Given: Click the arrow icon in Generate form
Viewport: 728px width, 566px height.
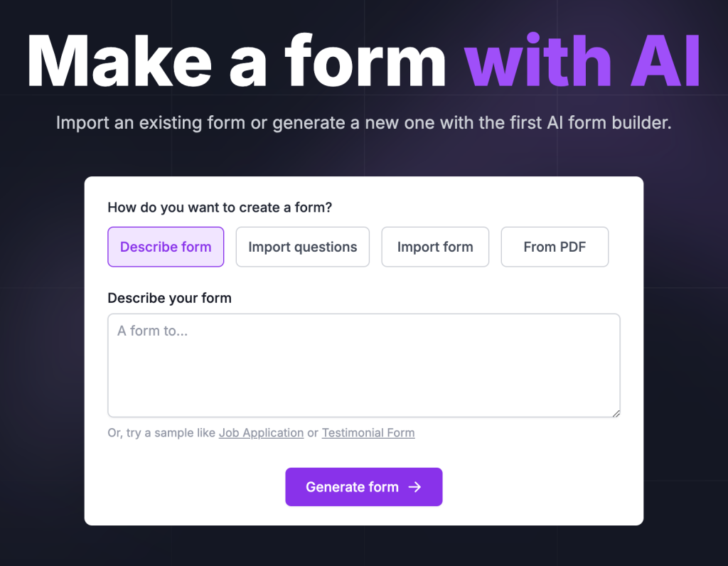Looking at the screenshot, I should tap(414, 487).
